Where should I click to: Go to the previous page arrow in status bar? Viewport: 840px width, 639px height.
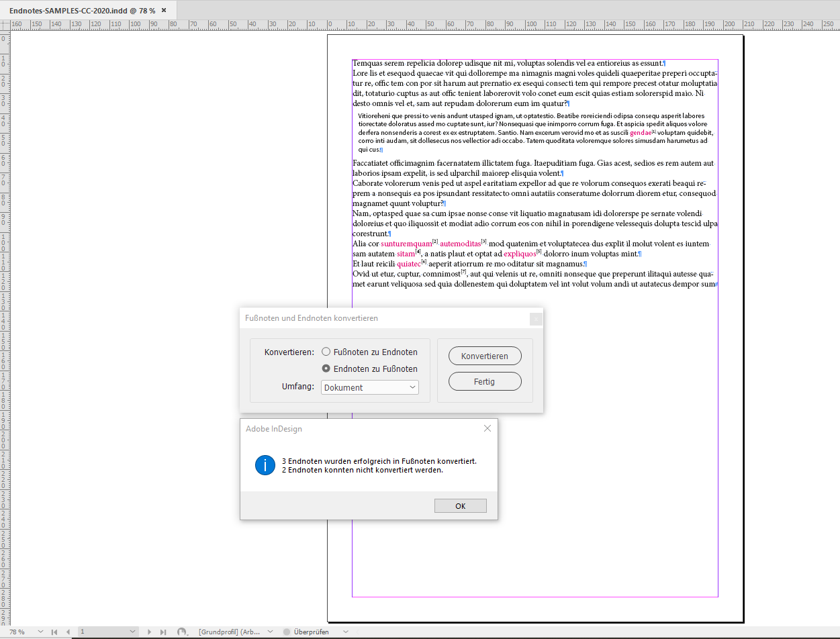pos(68,632)
